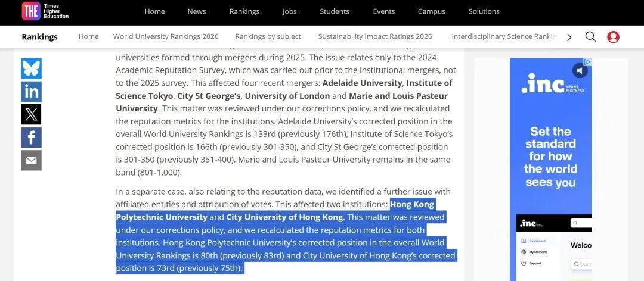
Task: Open Rankings by subject
Action: pyautogui.click(x=268, y=36)
